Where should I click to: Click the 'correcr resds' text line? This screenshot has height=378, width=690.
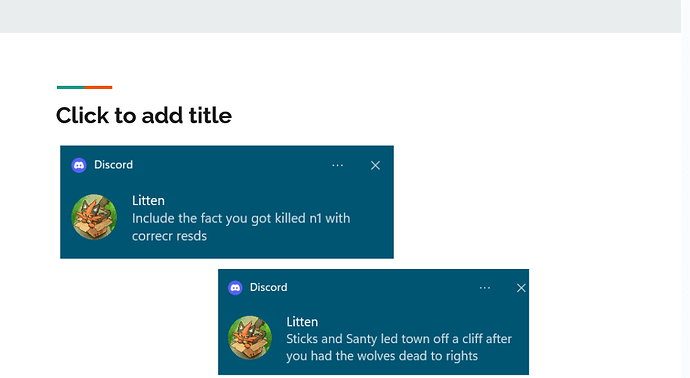(169, 236)
